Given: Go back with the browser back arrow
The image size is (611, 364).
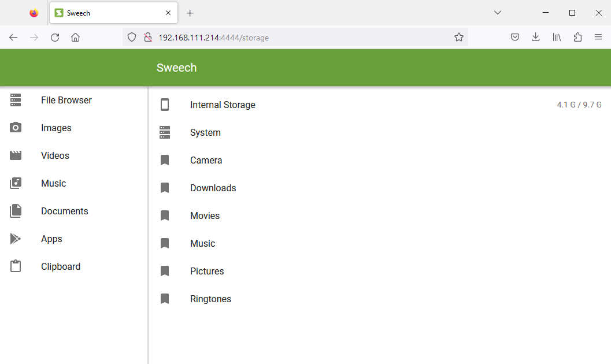Looking at the screenshot, I should [x=13, y=38].
